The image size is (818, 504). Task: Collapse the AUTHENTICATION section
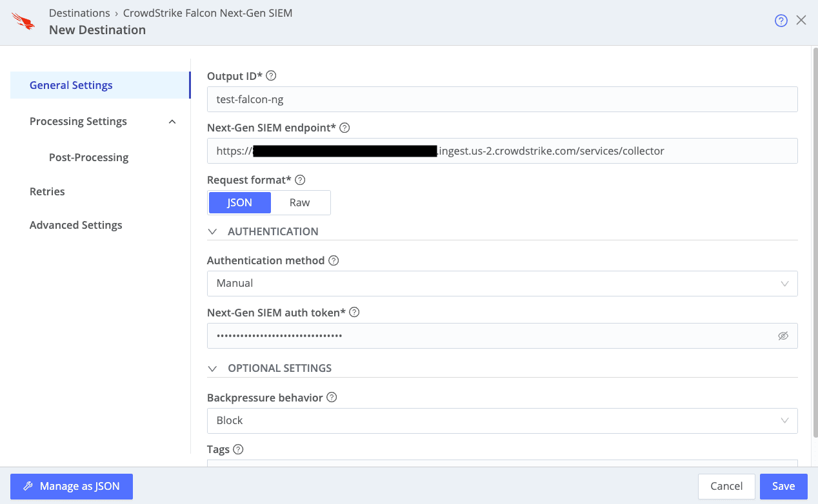(213, 231)
